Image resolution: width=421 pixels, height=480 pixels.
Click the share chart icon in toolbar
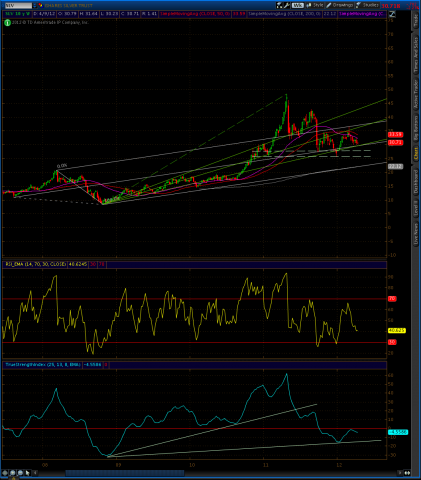tap(279, 5)
